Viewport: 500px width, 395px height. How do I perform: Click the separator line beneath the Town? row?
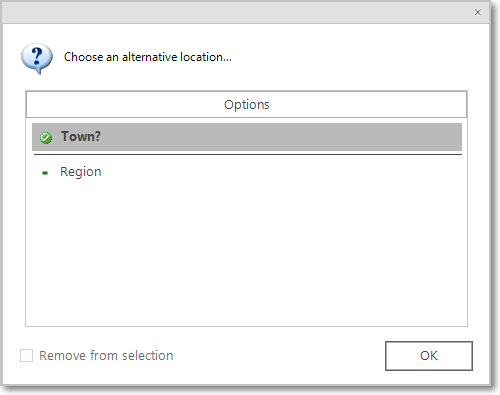[x=247, y=154]
